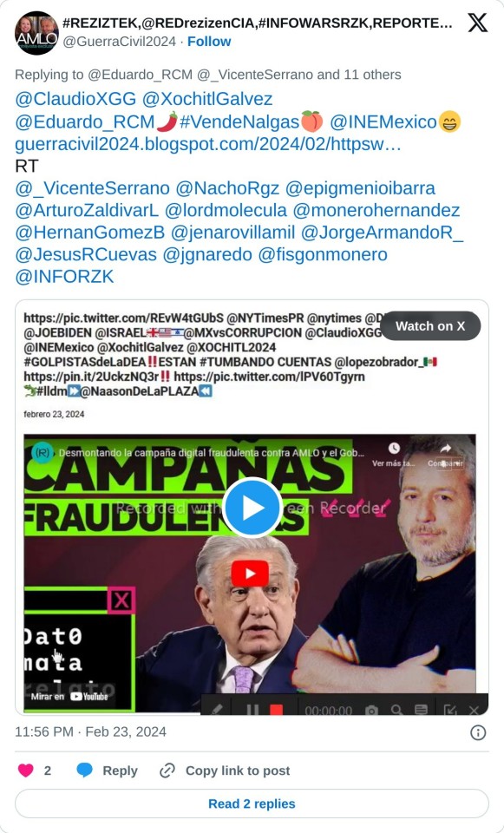The height and width of the screenshot is (833, 504).
Task: Click the recorder camera snapshot icon
Action: pyautogui.click(x=371, y=711)
